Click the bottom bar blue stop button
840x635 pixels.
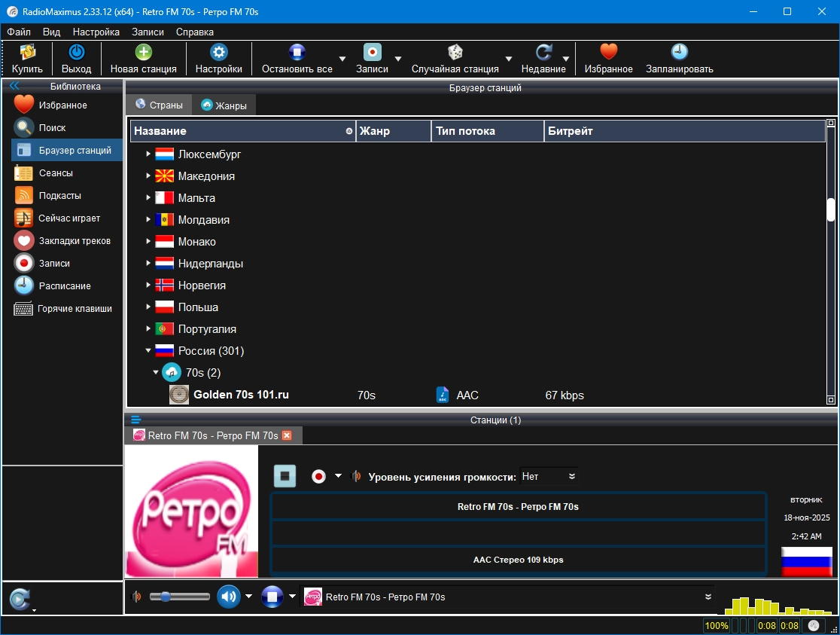272,597
